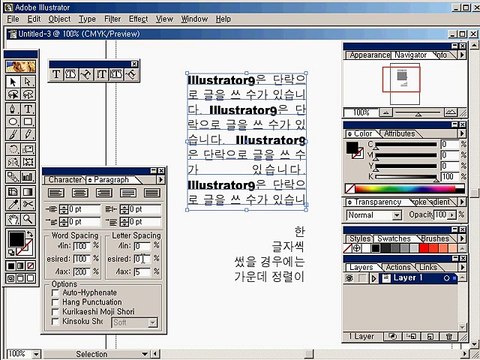Image resolution: width=480 pixels, height=360 pixels.
Task: Select the Rectangle tool
Action: click(28, 122)
